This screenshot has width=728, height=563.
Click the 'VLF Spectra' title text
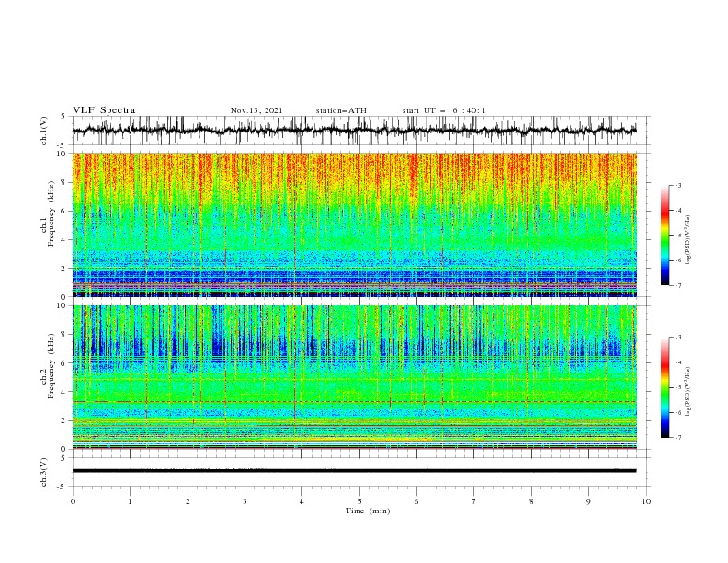point(104,110)
